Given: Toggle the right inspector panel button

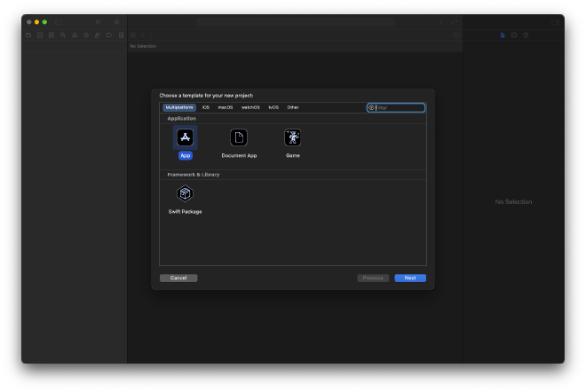Looking at the screenshot, I should pyautogui.click(x=555, y=22).
